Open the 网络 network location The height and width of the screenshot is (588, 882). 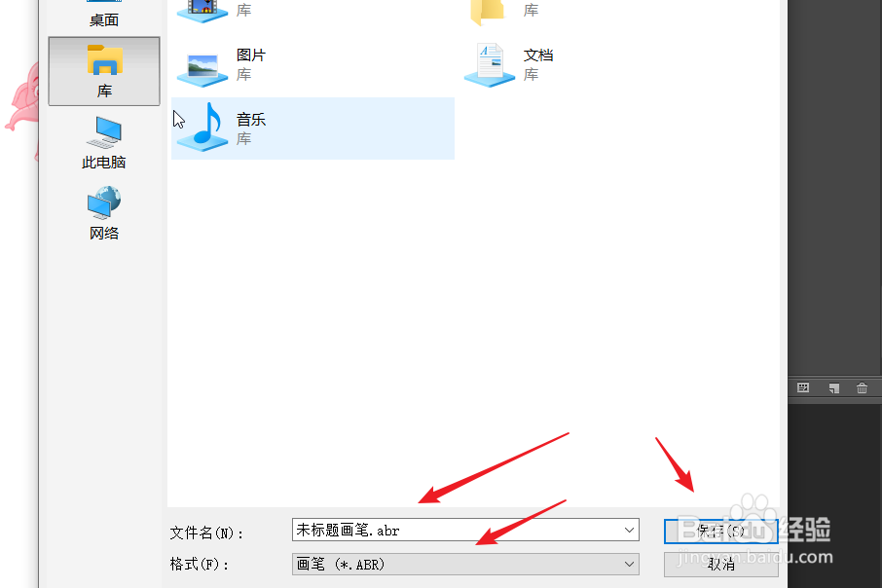click(x=104, y=214)
